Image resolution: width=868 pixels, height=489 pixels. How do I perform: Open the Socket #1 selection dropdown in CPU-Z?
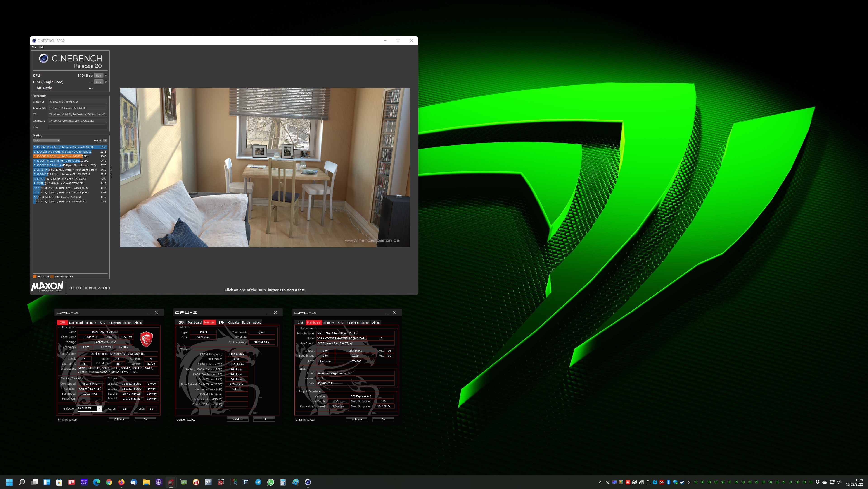[x=90, y=408]
